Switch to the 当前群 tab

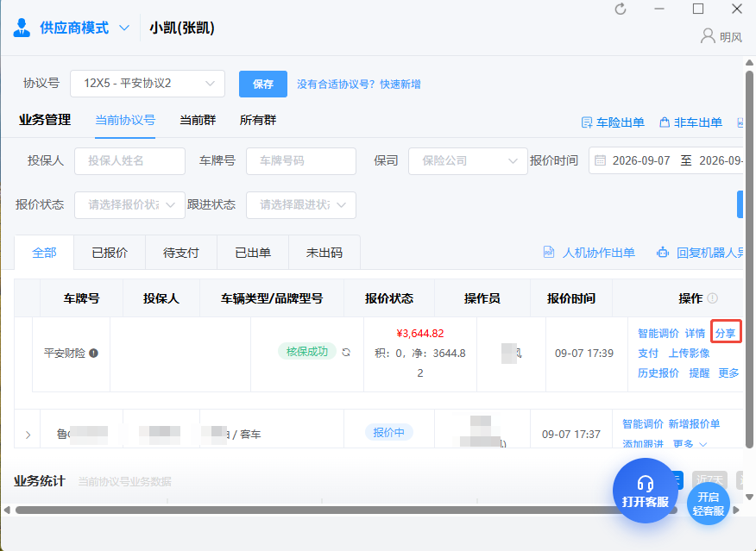[198, 120]
